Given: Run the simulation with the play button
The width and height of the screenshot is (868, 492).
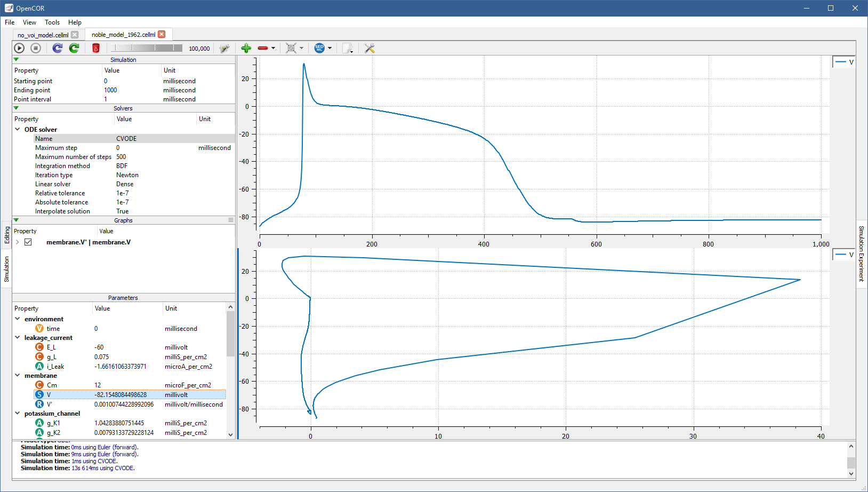Looking at the screenshot, I should [19, 48].
